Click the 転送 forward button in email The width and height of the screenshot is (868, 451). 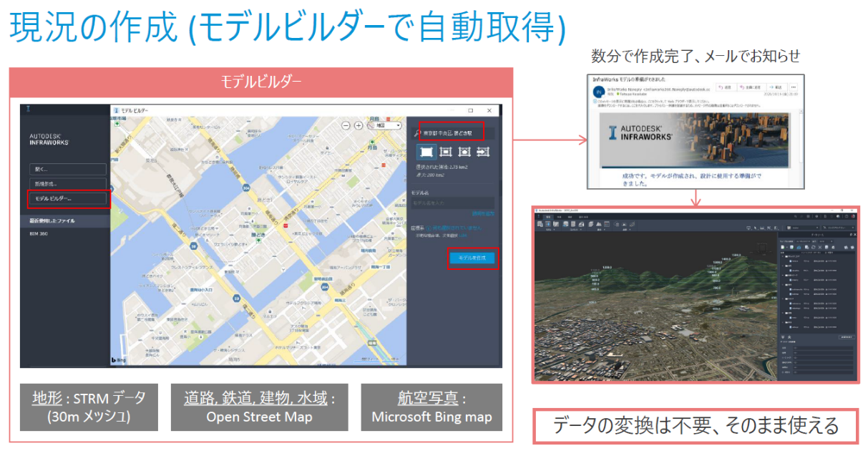coord(779,87)
